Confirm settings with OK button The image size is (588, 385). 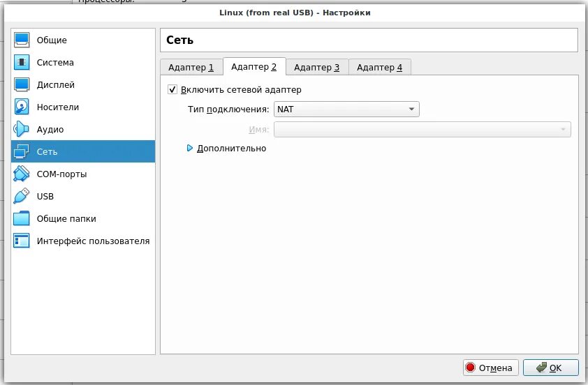[x=551, y=368]
